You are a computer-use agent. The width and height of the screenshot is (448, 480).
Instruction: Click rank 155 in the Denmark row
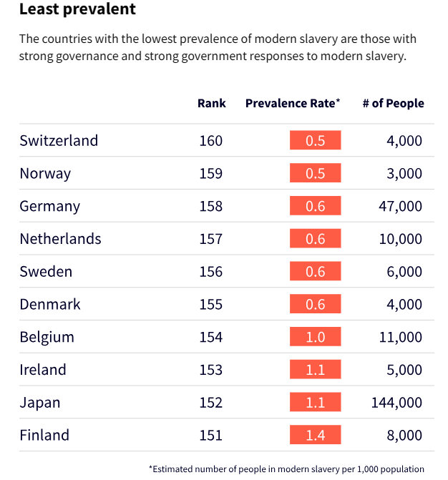tap(211, 304)
